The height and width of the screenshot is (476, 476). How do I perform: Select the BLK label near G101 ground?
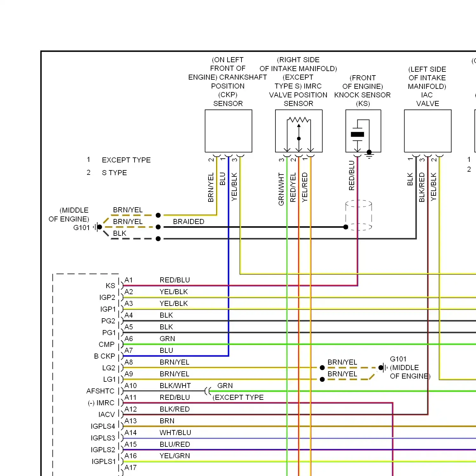pyautogui.click(x=120, y=233)
